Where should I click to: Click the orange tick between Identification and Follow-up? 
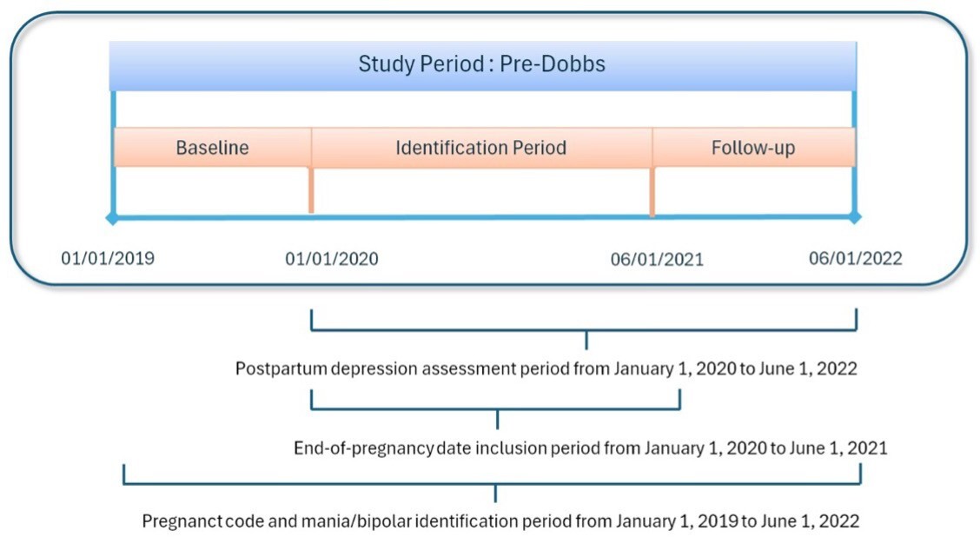652,191
